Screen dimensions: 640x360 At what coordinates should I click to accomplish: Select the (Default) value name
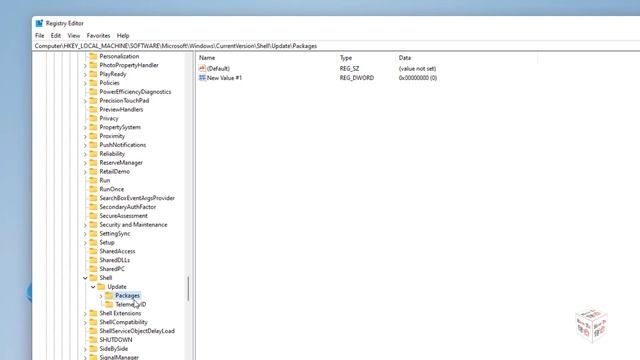coord(218,69)
